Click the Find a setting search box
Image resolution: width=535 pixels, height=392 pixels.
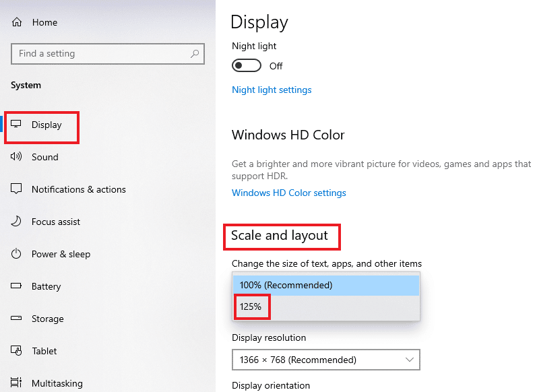click(101, 54)
